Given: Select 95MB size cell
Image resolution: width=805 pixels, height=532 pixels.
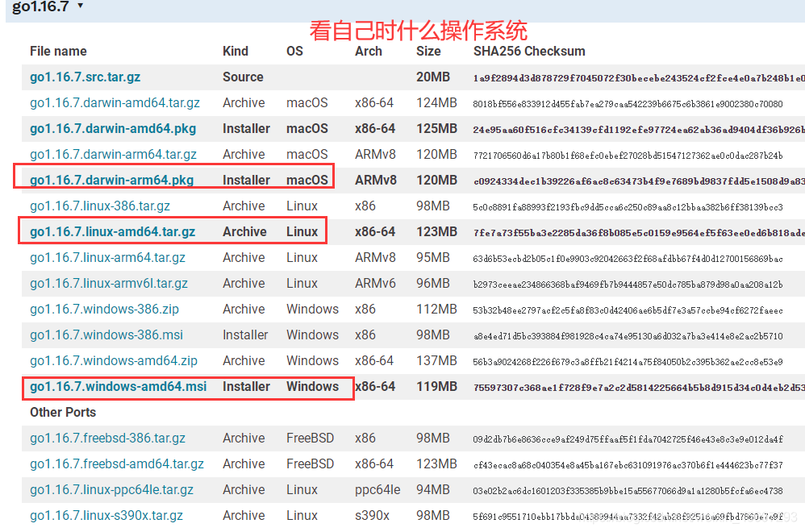Looking at the screenshot, I should [433, 257].
